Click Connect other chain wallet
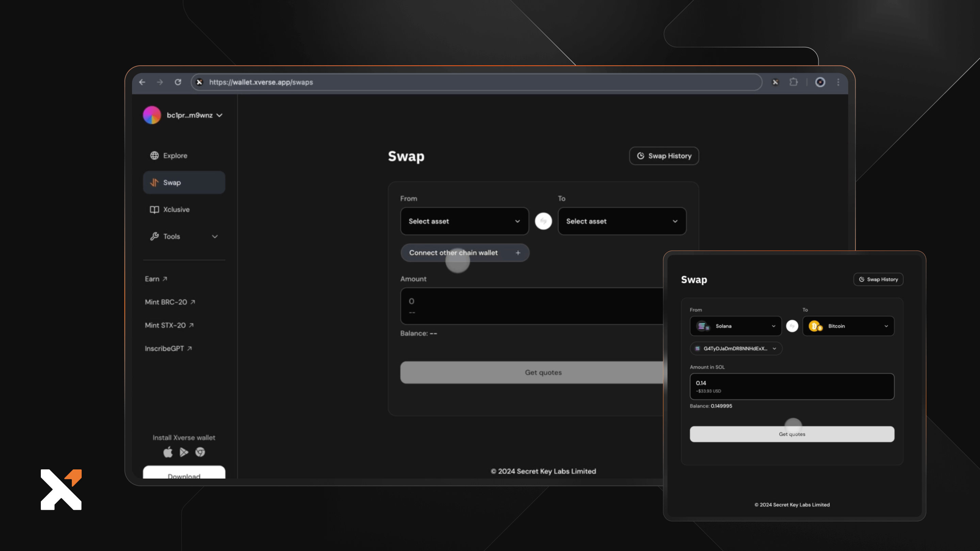Screen dimensions: 980x551 coord(464,253)
